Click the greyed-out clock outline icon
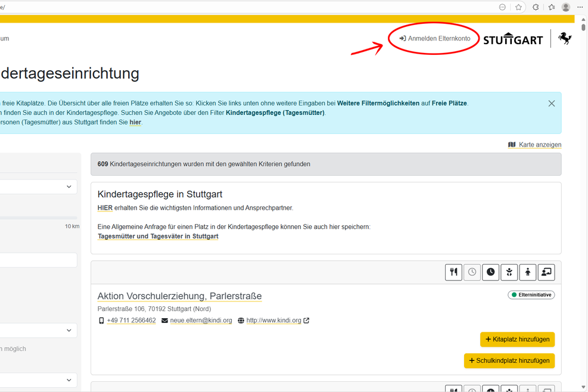The image size is (588, 392). click(x=472, y=272)
